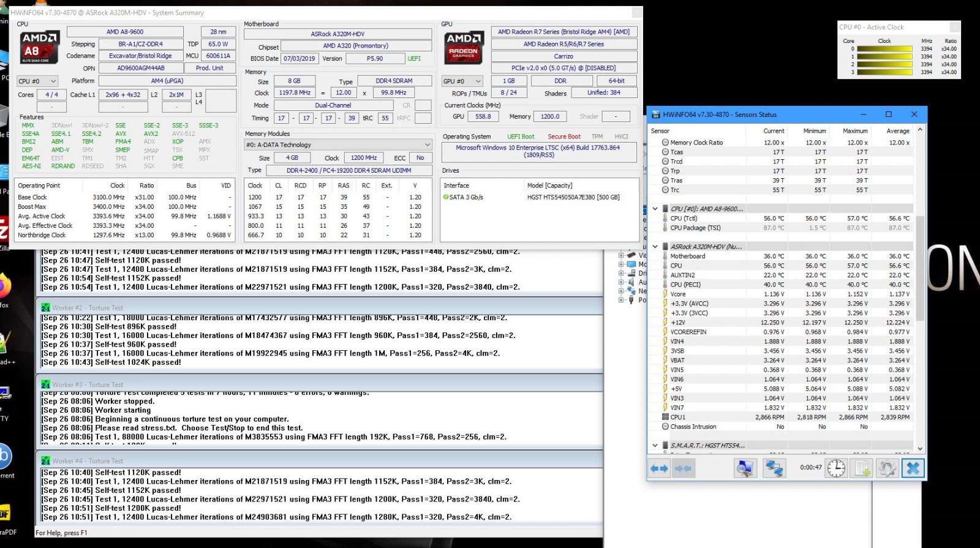Click the HWiNFO icon in Sensors Status title bar

tap(655, 114)
